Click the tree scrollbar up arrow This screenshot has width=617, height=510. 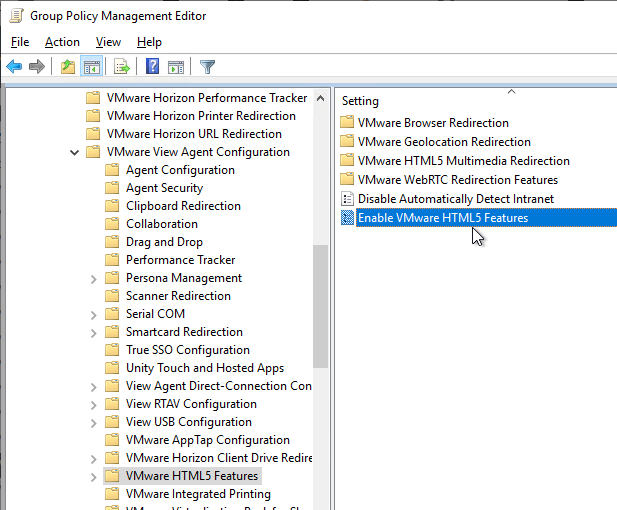click(321, 98)
